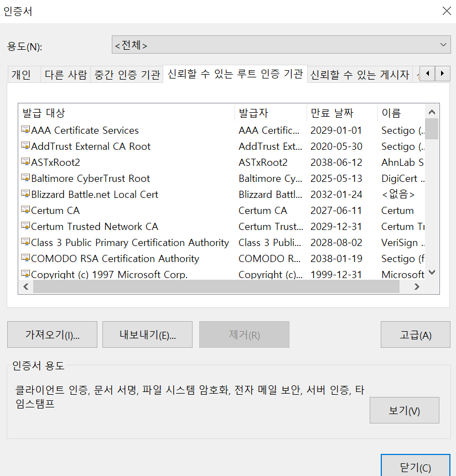Click the horizontal scrollbar thumb under the list
This screenshot has height=476, width=456.
216,286
